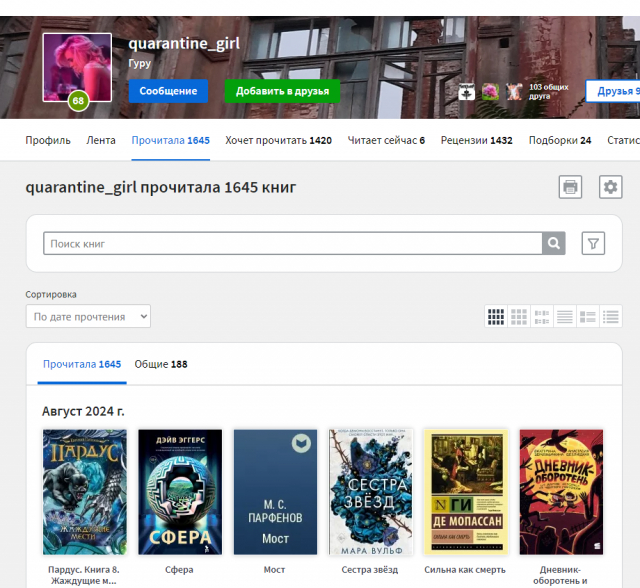Select the bulleted list view icon
This screenshot has height=588, width=640.
coord(611,316)
